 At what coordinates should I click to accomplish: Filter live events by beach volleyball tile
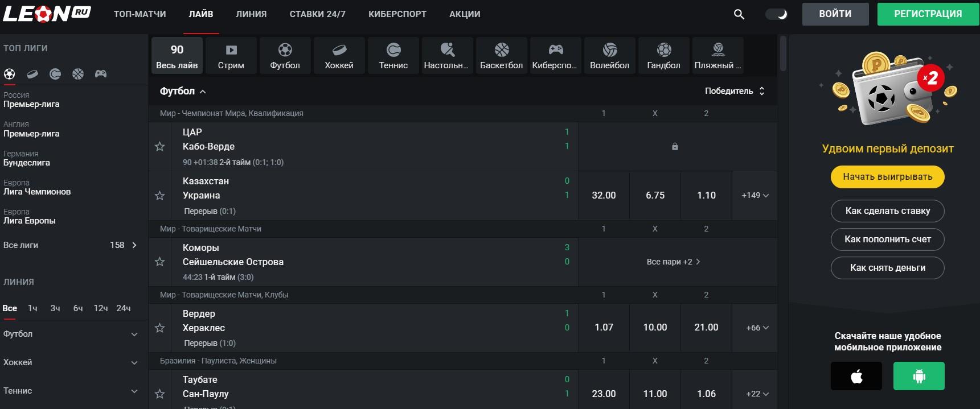pyautogui.click(x=718, y=56)
